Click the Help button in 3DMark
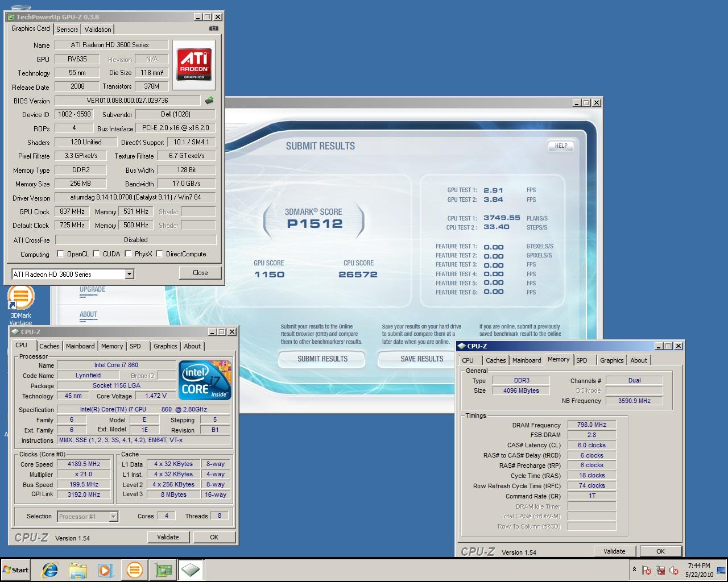The image size is (728, 582). pyautogui.click(x=561, y=145)
